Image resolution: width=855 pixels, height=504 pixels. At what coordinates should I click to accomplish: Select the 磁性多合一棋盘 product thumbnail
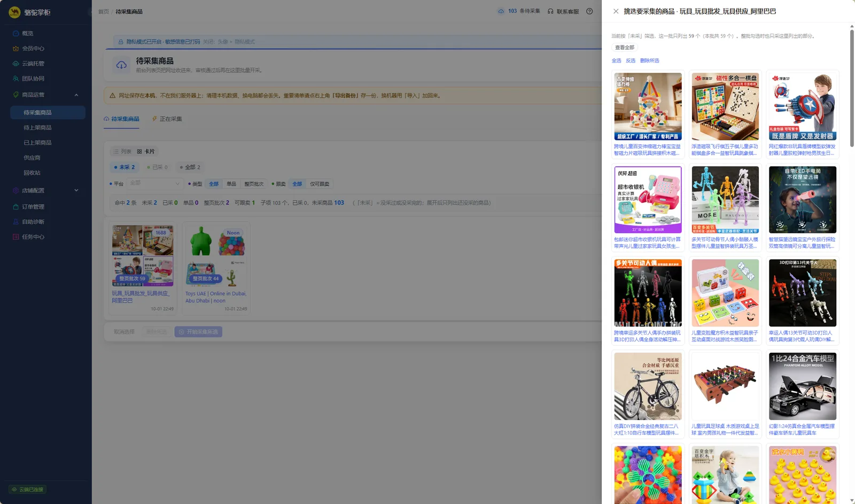pyautogui.click(x=725, y=106)
